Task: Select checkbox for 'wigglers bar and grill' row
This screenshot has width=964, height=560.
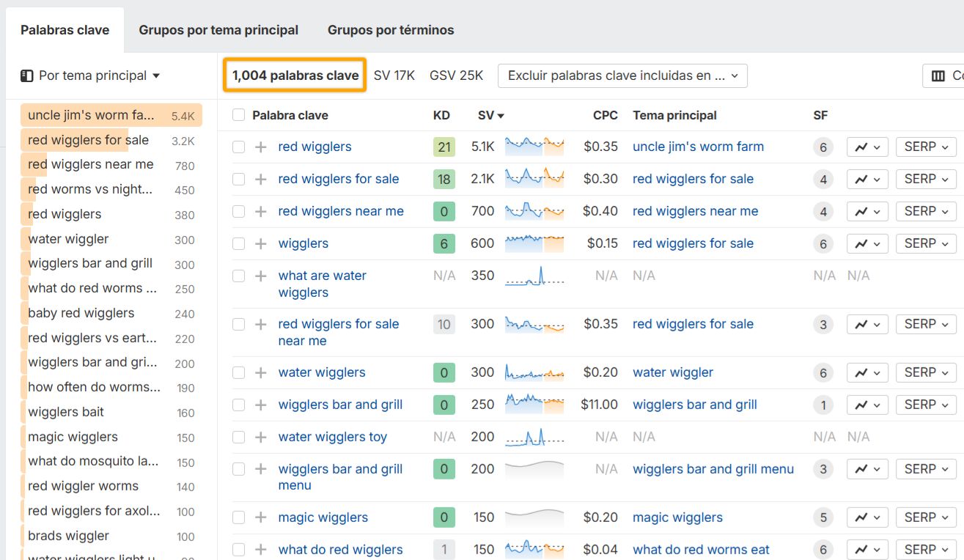Action: [238, 405]
